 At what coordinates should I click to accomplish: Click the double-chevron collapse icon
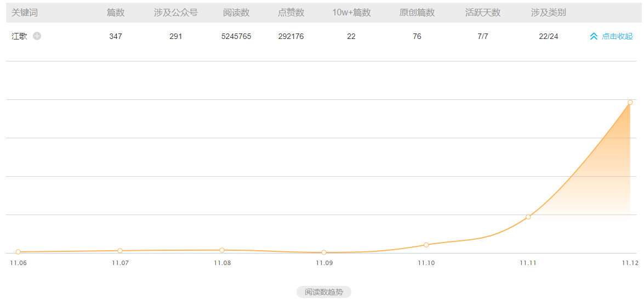tap(594, 36)
